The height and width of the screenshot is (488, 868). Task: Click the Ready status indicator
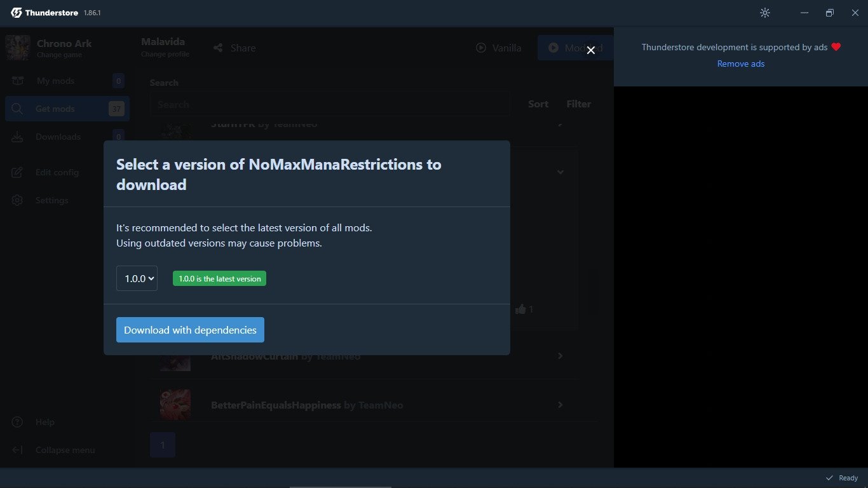pos(842,478)
